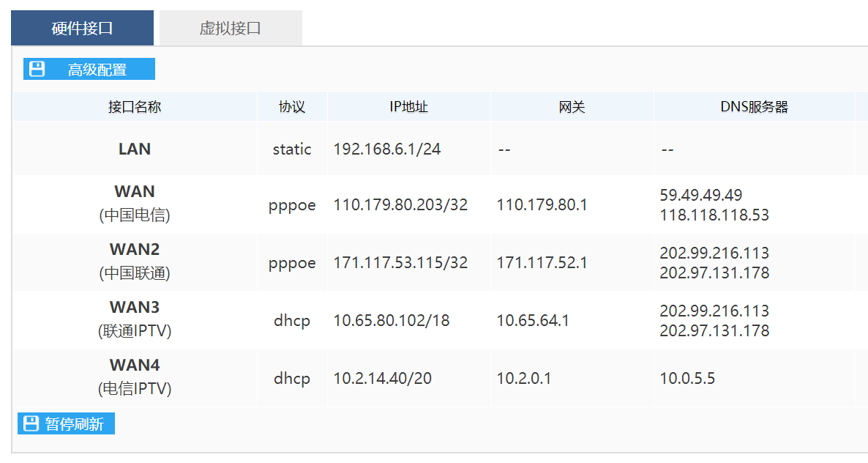Click gateway 171.117.52.1

coord(542,262)
